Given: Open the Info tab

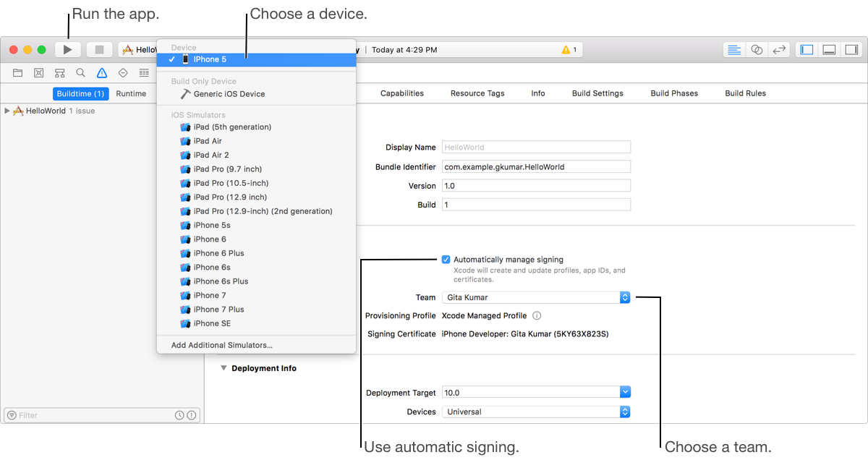Looking at the screenshot, I should pyautogui.click(x=538, y=93).
